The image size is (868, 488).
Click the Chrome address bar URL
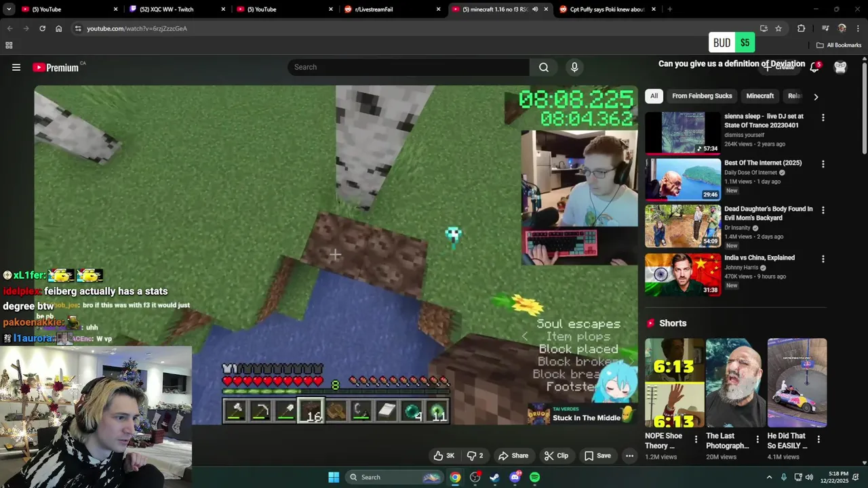[137, 28]
